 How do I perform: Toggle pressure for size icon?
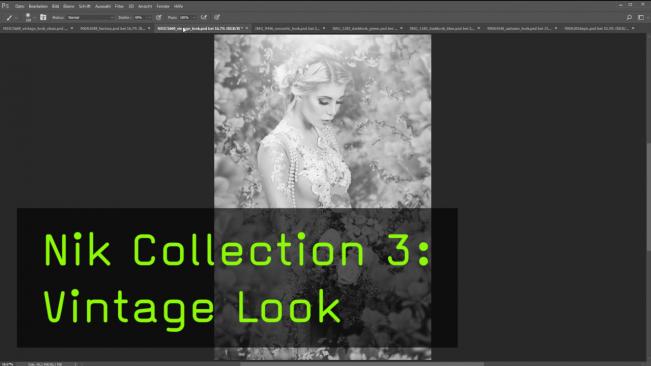(x=217, y=17)
